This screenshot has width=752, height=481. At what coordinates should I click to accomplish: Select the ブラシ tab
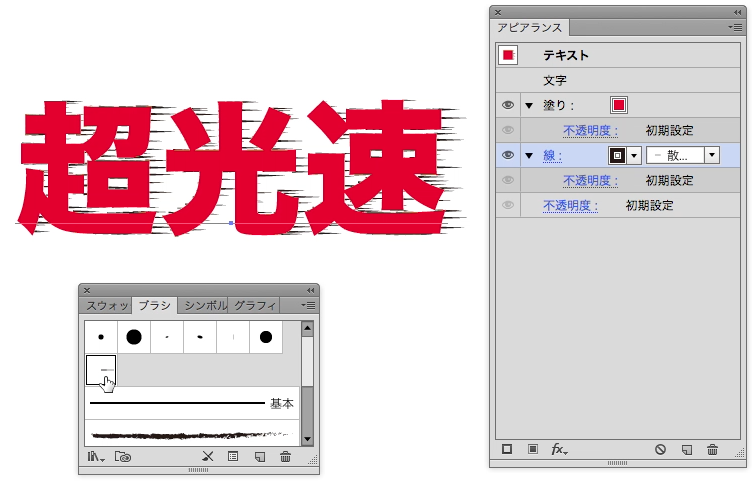click(154, 305)
